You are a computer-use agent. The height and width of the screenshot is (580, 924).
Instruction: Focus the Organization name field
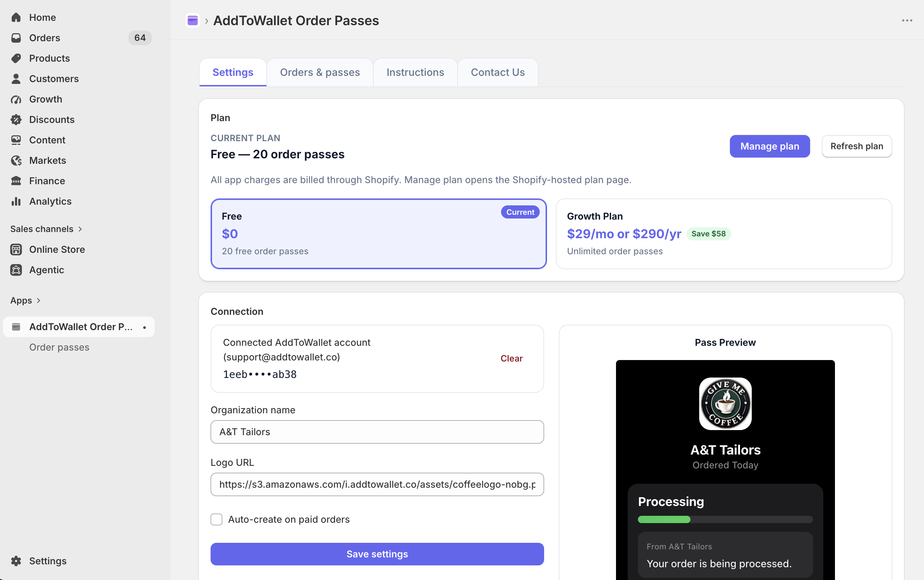[377, 432]
